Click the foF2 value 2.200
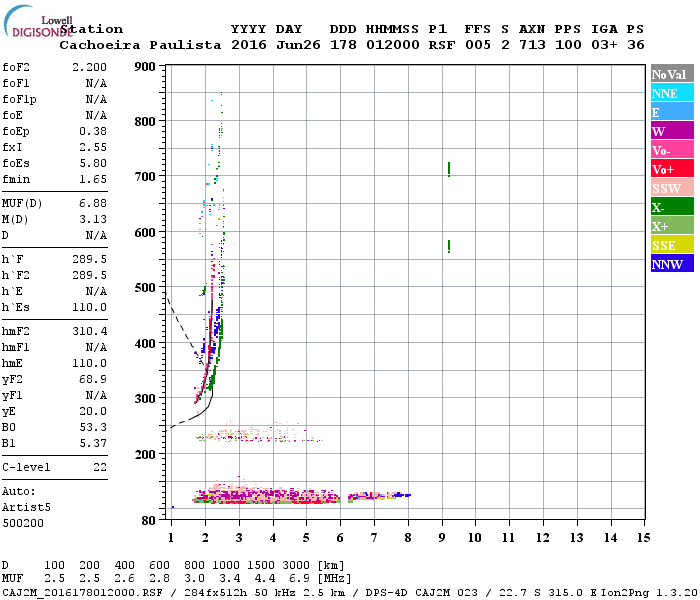Screen dimensions: 700x600 point(89,67)
